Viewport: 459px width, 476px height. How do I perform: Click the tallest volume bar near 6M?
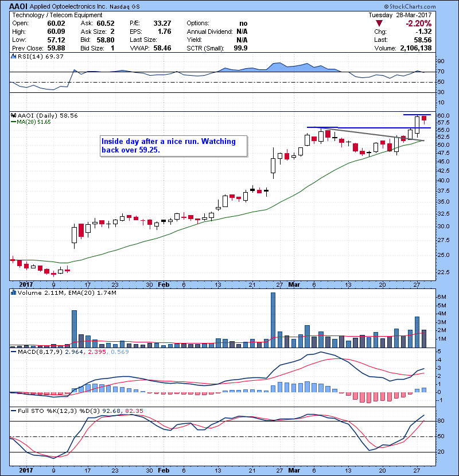click(x=273, y=320)
